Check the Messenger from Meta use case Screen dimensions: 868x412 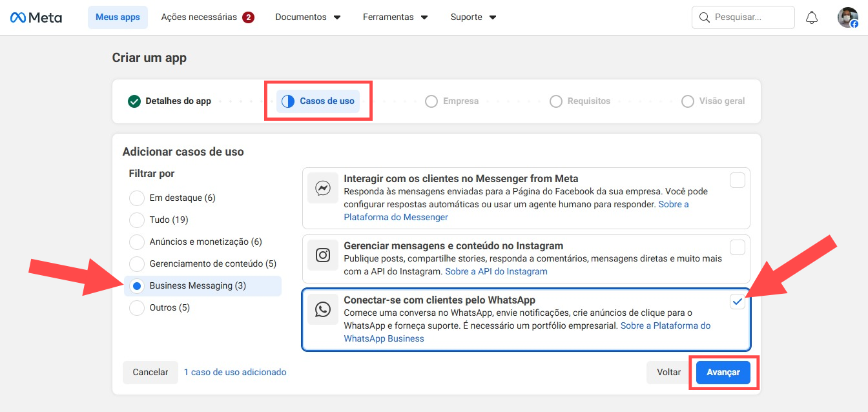[x=738, y=180]
